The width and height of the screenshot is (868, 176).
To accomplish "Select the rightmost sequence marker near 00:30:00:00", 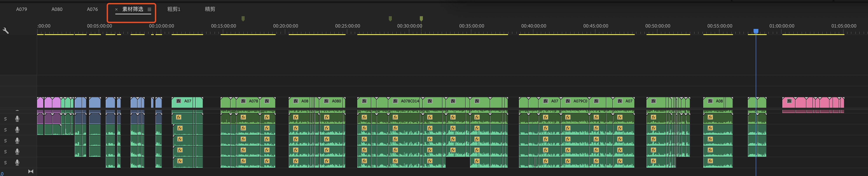I will click(x=421, y=19).
